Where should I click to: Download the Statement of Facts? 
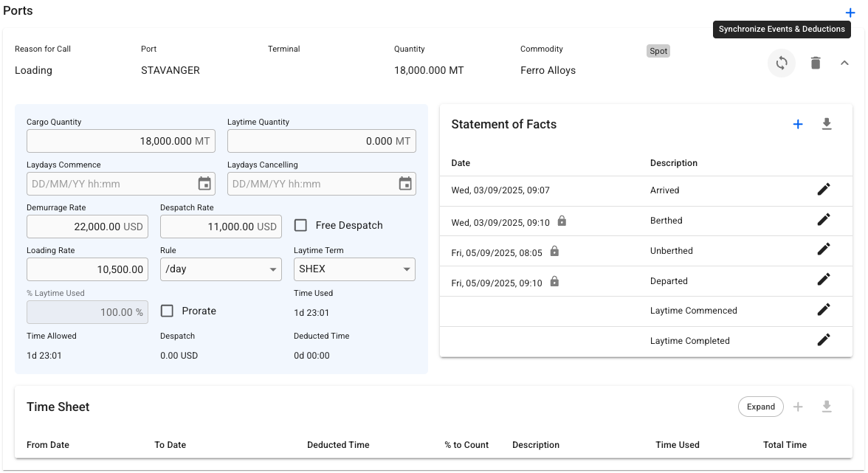coord(827,125)
